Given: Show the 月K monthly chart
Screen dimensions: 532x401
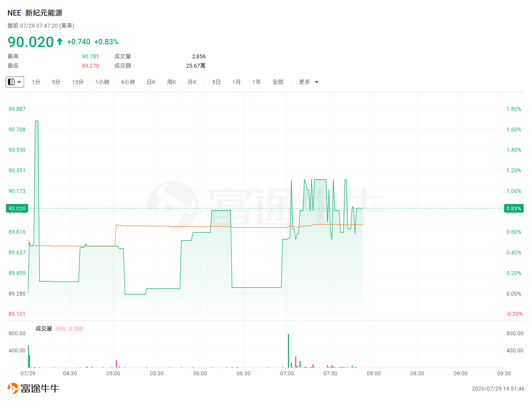Looking at the screenshot, I should pos(192,82).
